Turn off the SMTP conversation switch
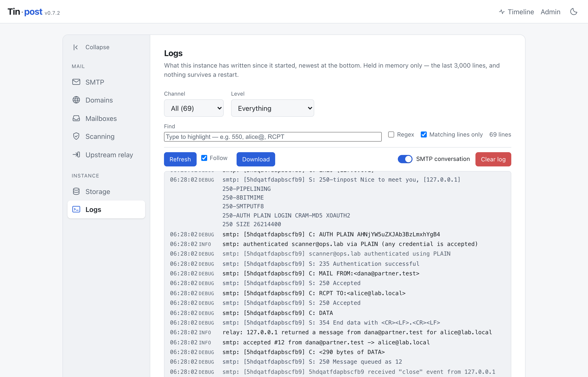This screenshot has width=588, height=377. [x=405, y=159]
